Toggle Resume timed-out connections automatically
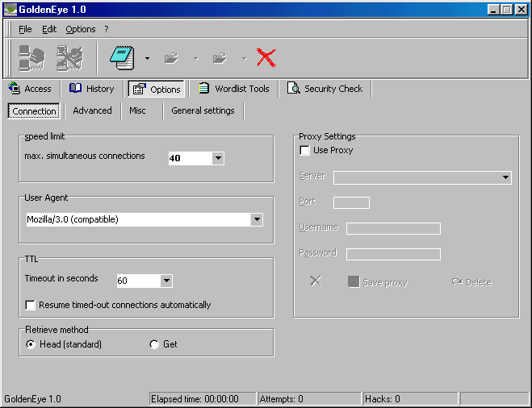 coord(31,305)
